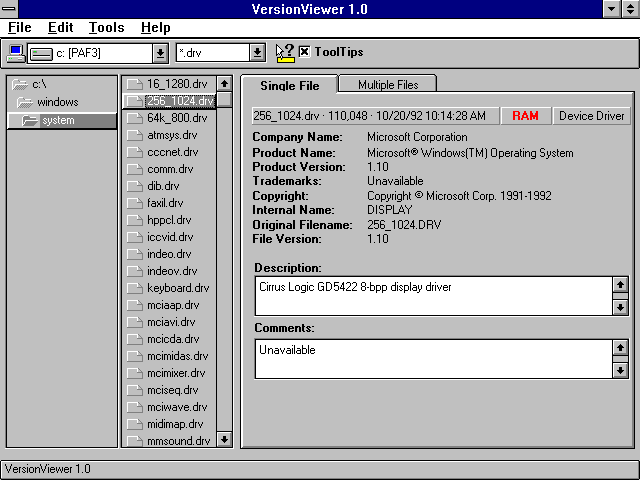Image resolution: width=640 pixels, height=480 pixels.
Task: Expand the *.drv file filter dropdown
Action: (257, 52)
